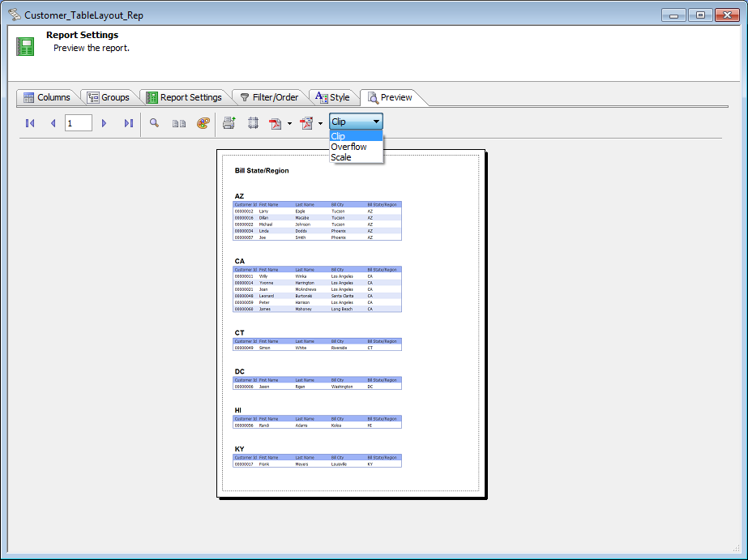Close the Customer_TableLayout_Rep window
Viewport: 748px width, 560px height.
tap(727, 15)
